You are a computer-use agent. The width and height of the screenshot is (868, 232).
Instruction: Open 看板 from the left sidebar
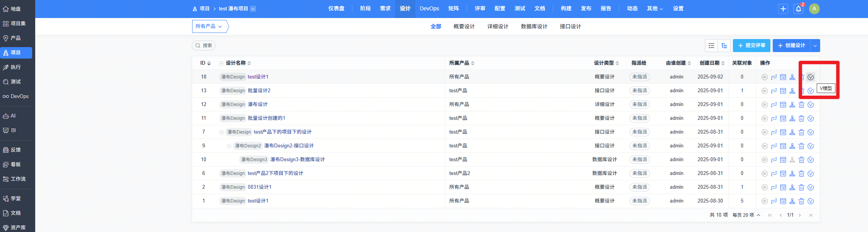[15, 164]
